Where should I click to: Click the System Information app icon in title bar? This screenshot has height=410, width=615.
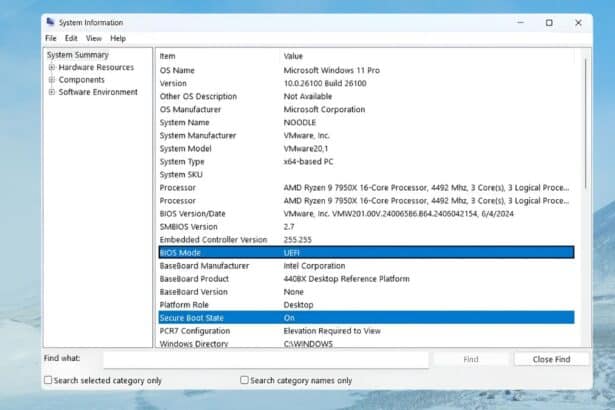pos(50,22)
